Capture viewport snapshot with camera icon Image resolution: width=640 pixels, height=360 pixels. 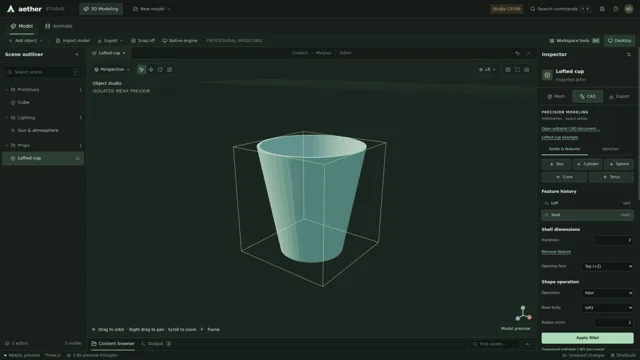527,70
